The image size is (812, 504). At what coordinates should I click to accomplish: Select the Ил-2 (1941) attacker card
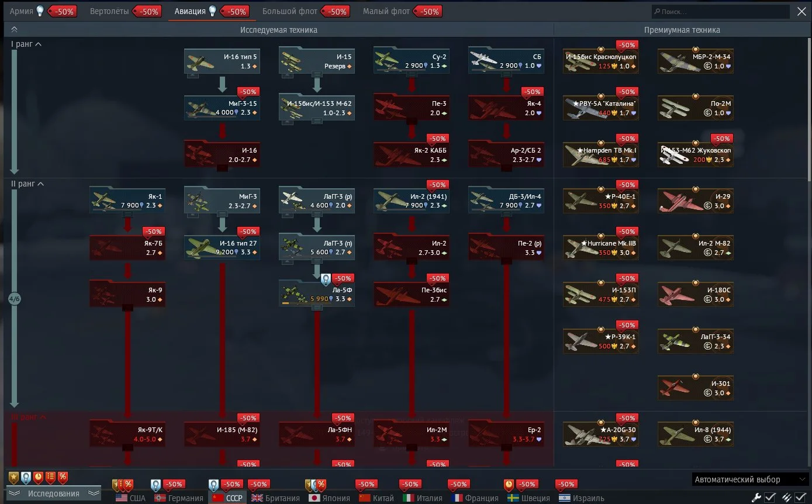coord(412,201)
